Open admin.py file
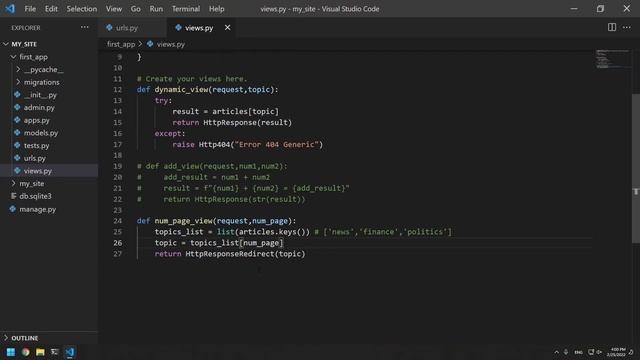Viewport: 640px width, 360px height. tap(39, 107)
